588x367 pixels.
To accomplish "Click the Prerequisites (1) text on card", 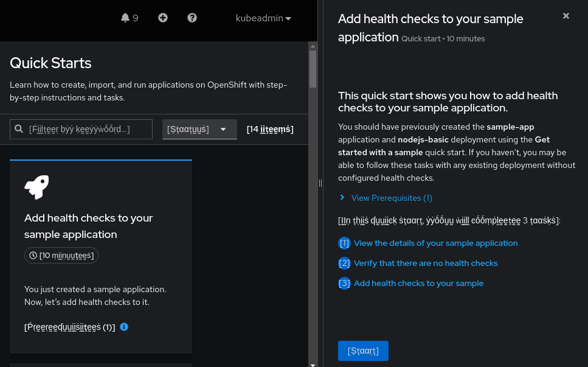I will click(x=70, y=327).
